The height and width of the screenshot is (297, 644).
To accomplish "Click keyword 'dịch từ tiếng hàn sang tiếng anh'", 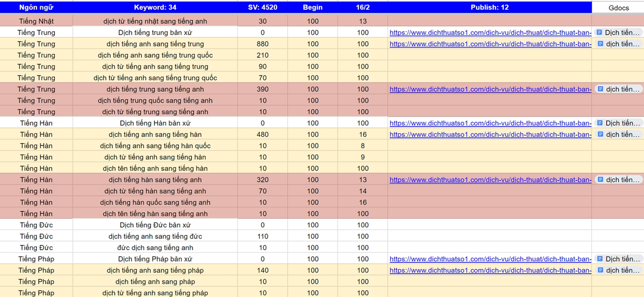I will 155,191.
